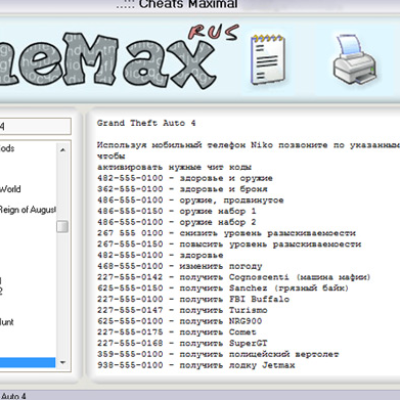Click the '267-555-0150' raise wanted level line

[x=229, y=244]
